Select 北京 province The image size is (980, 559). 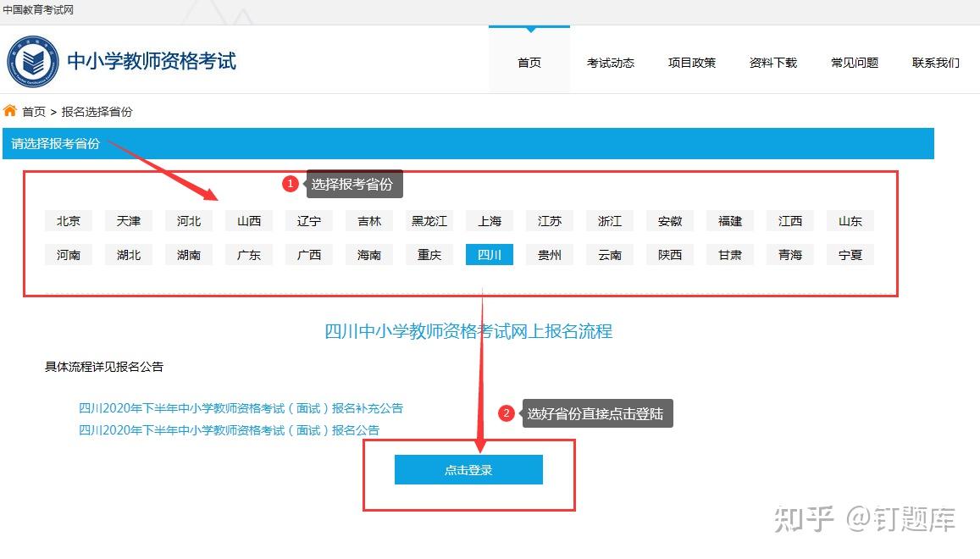[x=68, y=221]
